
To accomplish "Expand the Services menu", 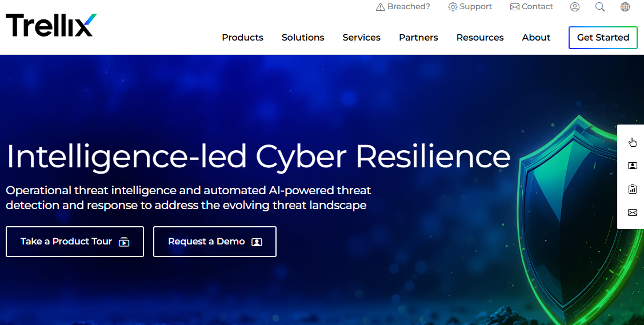I will (x=361, y=37).
